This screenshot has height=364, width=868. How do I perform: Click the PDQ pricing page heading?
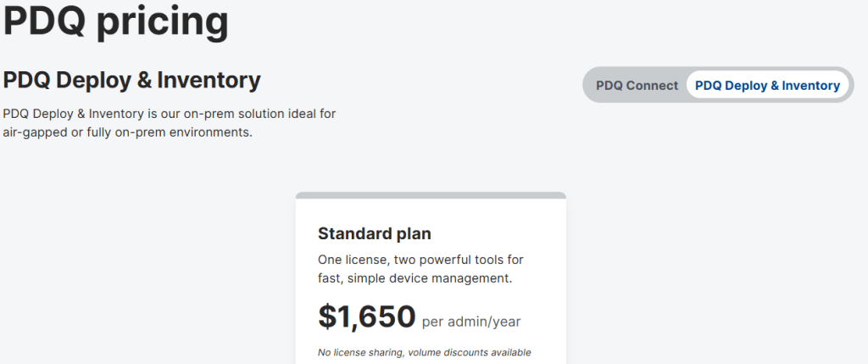click(x=116, y=21)
